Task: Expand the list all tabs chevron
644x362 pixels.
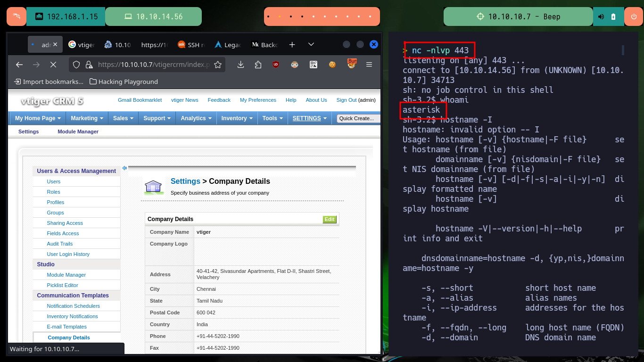Action: tap(311, 44)
